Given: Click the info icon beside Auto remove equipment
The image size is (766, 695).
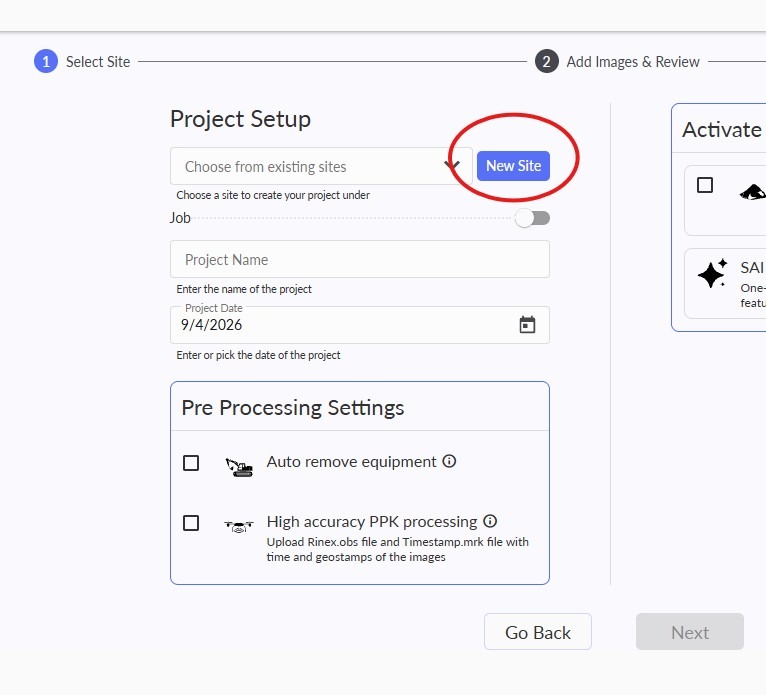Looking at the screenshot, I should coord(449,461).
